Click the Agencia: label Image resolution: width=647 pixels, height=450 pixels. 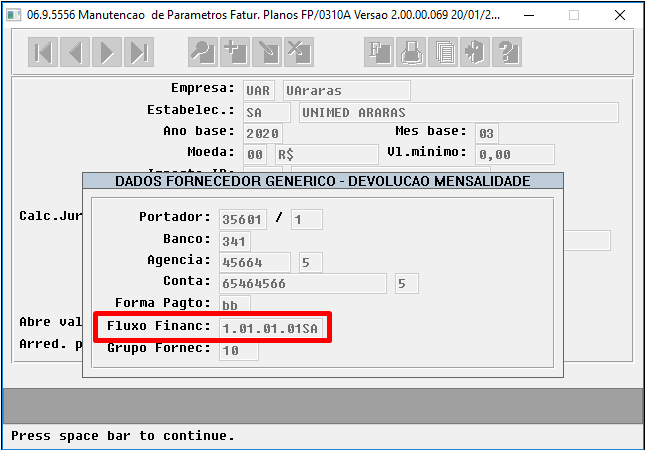tap(179, 260)
